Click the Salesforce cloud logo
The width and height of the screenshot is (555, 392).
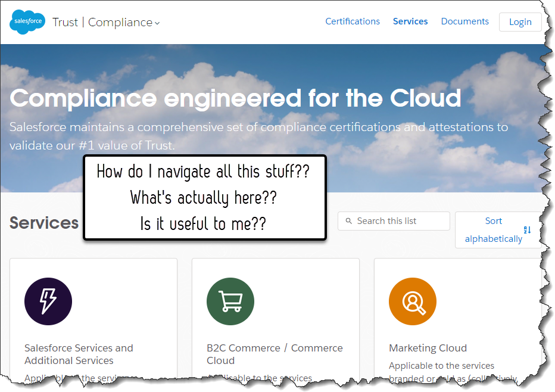[27, 21]
